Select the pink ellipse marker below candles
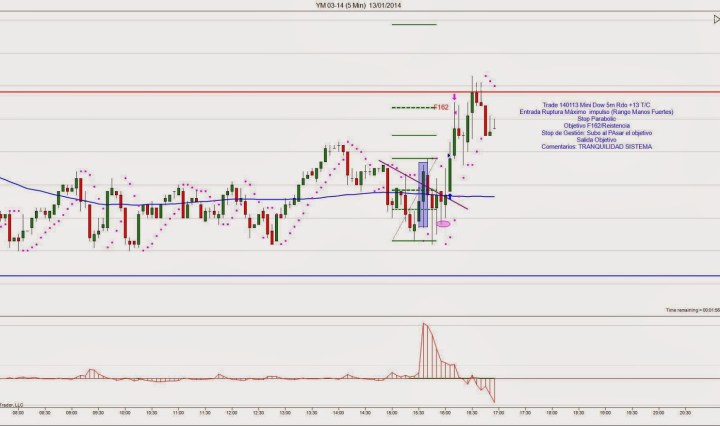The width and height of the screenshot is (720, 426). 444,224
